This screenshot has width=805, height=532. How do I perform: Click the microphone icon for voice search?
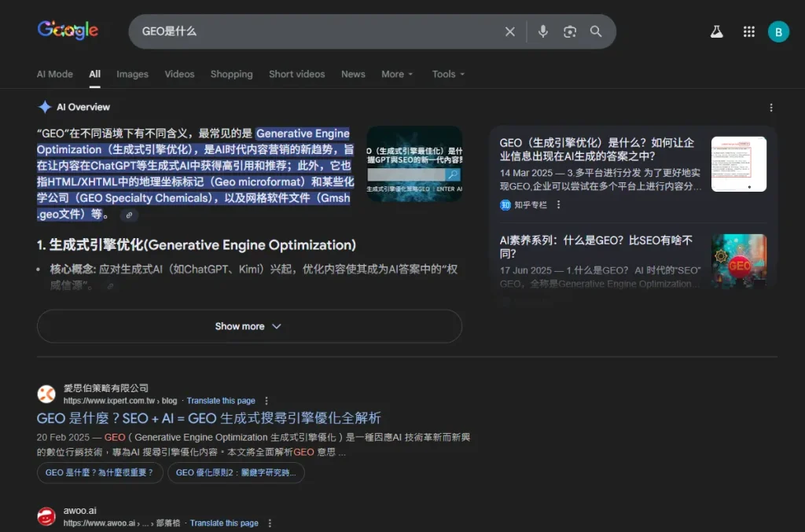click(542, 31)
